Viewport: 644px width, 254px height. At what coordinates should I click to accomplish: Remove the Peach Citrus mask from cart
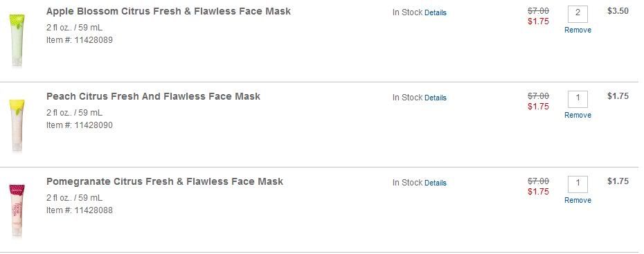click(x=578, y=115)
